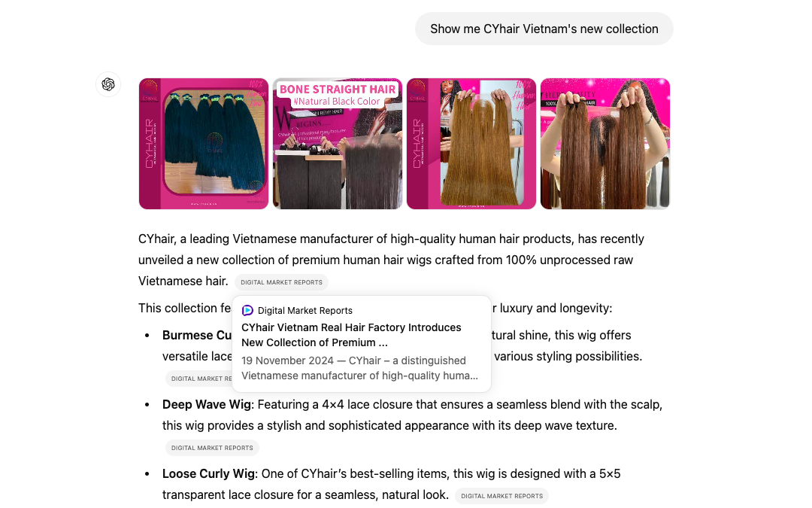Viewport: 812px width, 508px height.
Task: Click the bold 'Burmese Cu' bullet heading
Action: [197, 336]
